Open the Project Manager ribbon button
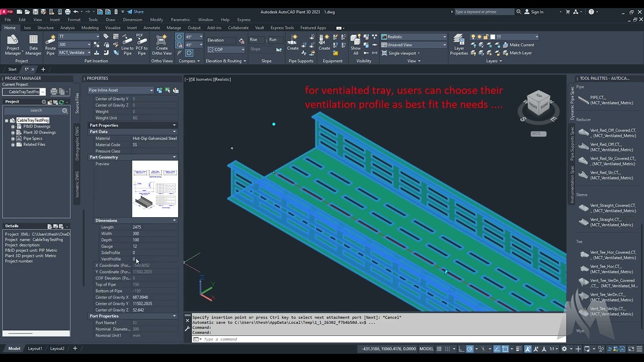Screen dimensions: 644x362 point(13,45)
